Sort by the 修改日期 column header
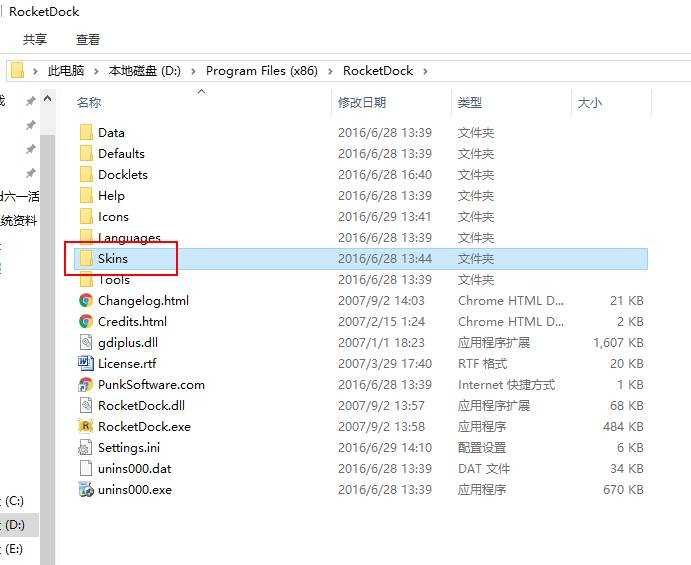Viewport: 691px width, 565px height. point(362,102)
